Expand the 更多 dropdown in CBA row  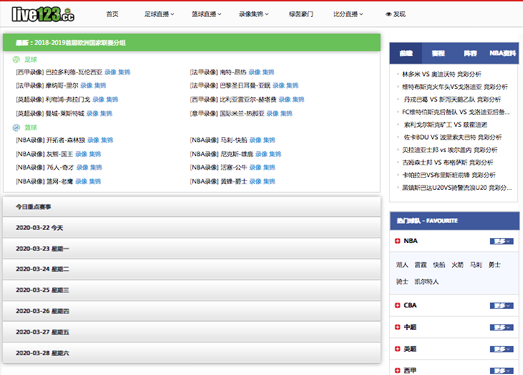click(x=502, y=306)
